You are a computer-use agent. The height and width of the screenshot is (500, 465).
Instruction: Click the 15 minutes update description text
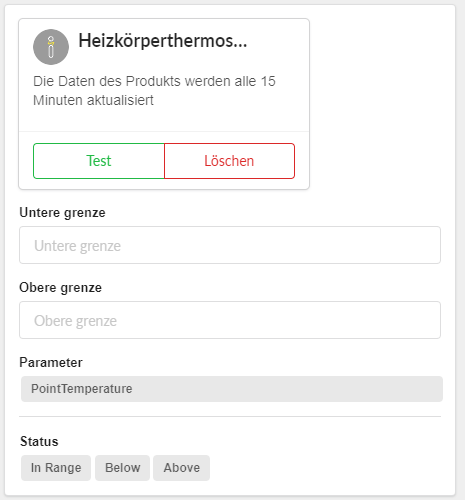(x=154, y=91)
